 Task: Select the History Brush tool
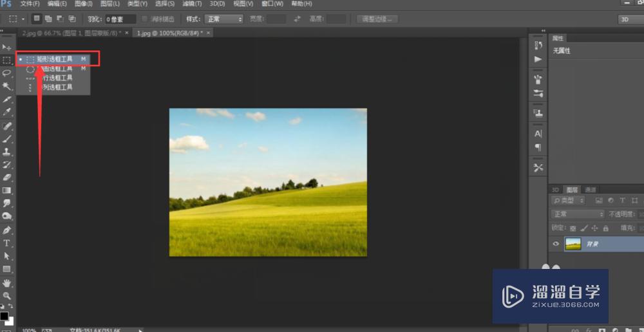[6, 165]
